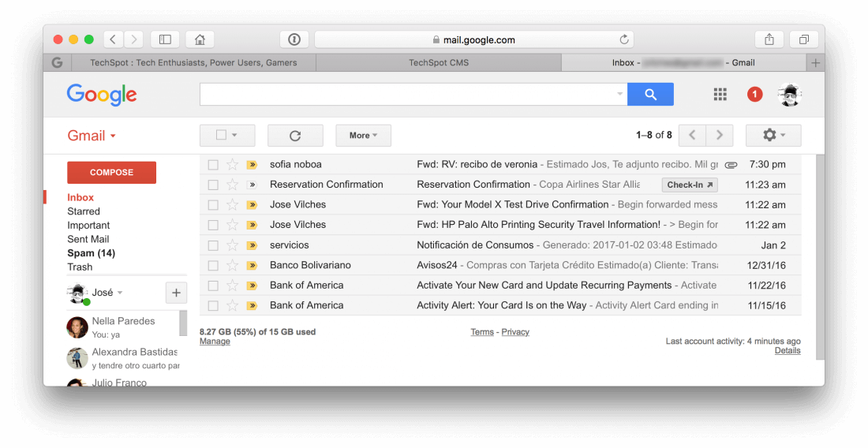
Task: Open the settings gear dropdown
Action: pyautogui.click(x=773, y=135)
